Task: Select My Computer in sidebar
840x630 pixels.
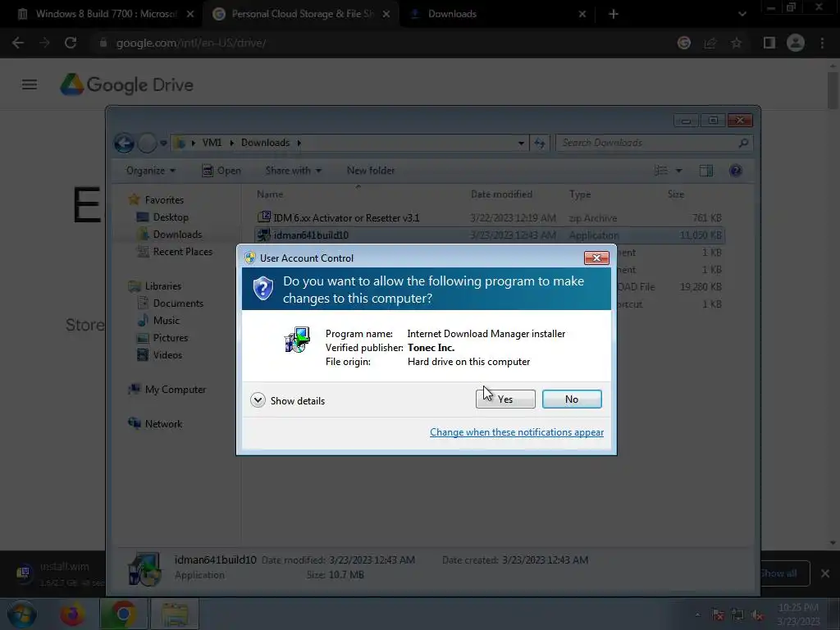Action: 176,390
